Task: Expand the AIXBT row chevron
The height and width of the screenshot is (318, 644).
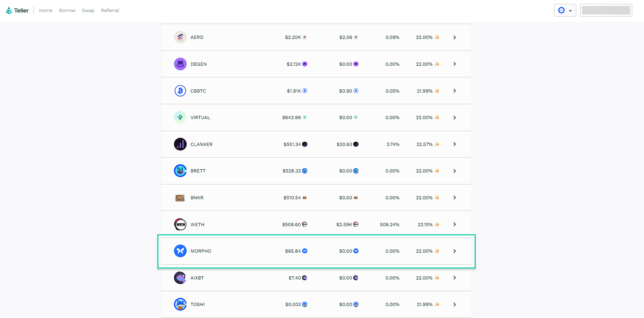Action: [x=455, y=278]
